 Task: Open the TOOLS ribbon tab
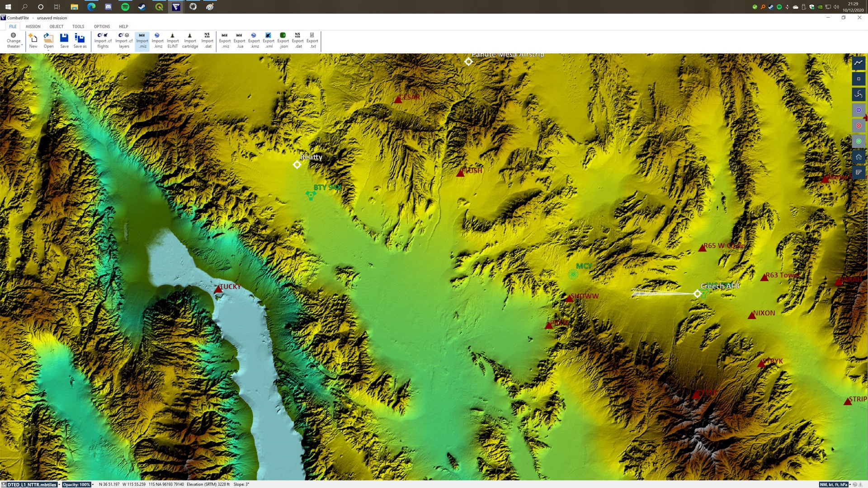tap(78, 27)
